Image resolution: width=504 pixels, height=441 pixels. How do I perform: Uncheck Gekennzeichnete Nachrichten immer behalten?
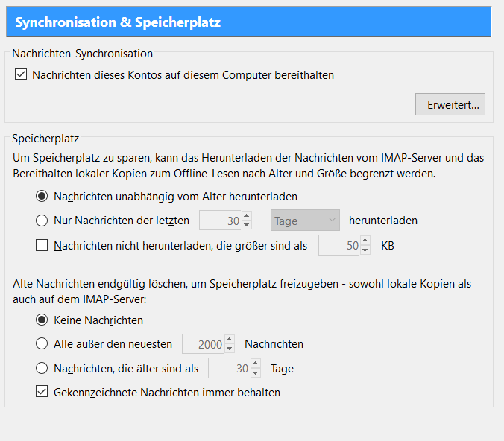[x=42, y=392]
